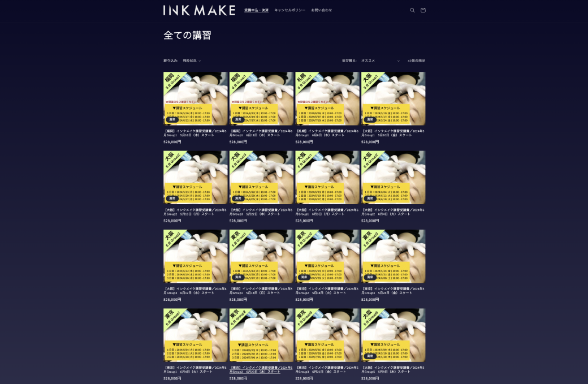This screenshot has width=588, height=384.
Task: Open the 福岡 6月 Group1 course thumbnail
Action: pyautogui.click(x=261, y=98)
